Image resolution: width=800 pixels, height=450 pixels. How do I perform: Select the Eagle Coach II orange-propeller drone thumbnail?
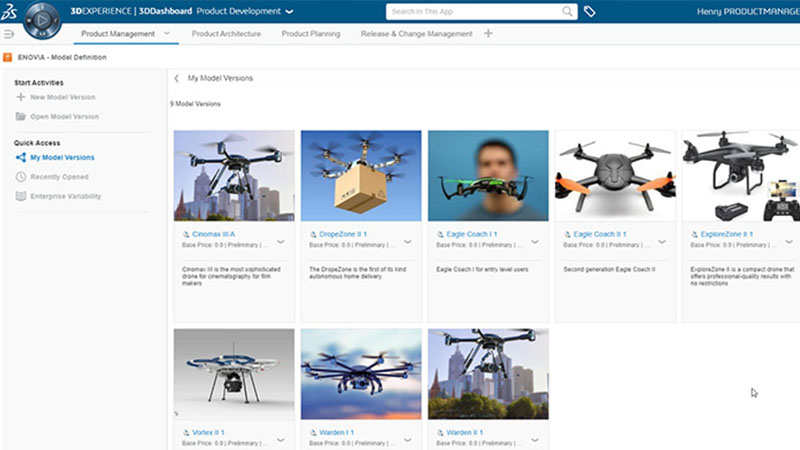tap(615, 176)
